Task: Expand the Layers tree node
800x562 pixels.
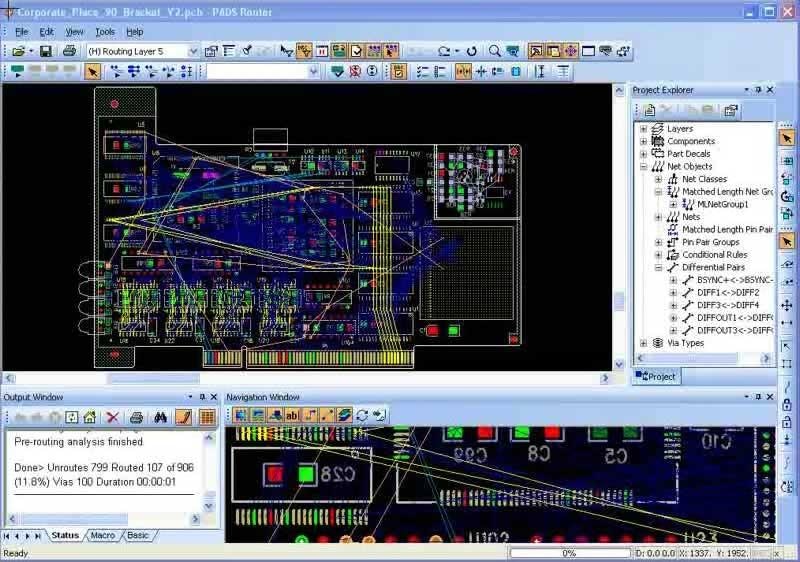Action: point(643,129)
